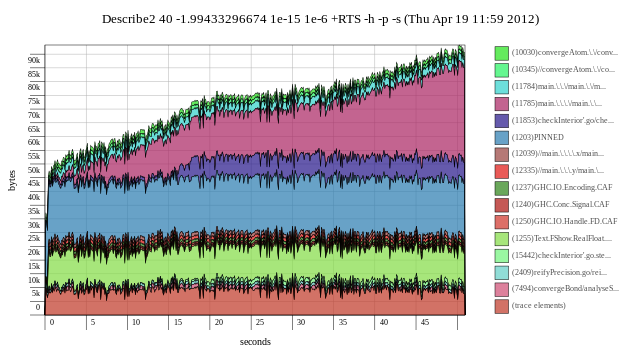640x360 pixels.
Task: Click the light green (1255)Text.FShow.RealFloat swatch
Action: [502, 239]
